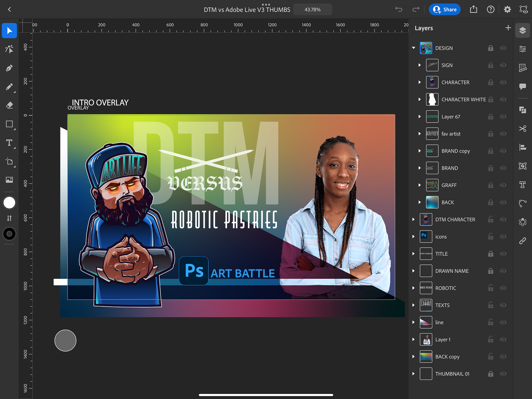Open the export share-sheet icon

(474, 9)
